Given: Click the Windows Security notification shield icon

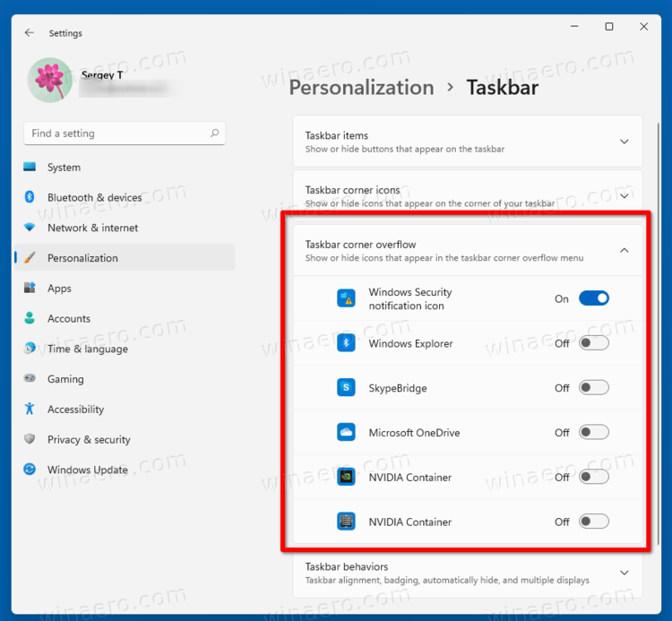Looking at the screenshot, I should [x=346, y=298].
